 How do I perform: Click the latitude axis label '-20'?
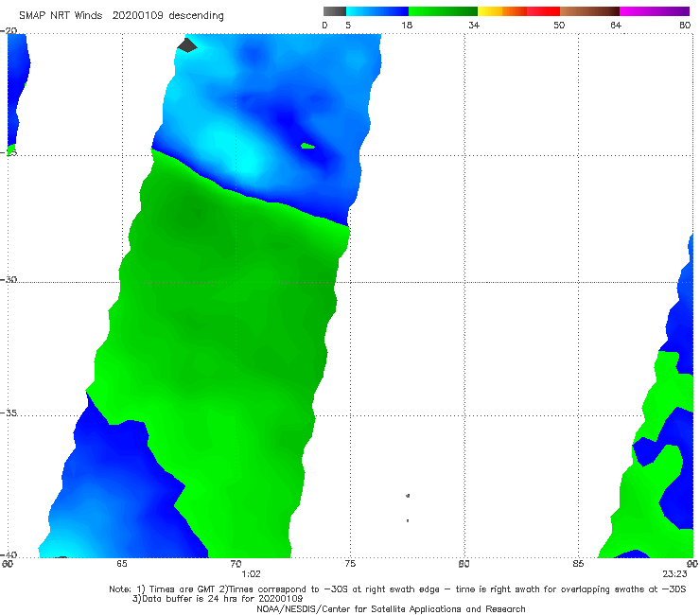9,31
